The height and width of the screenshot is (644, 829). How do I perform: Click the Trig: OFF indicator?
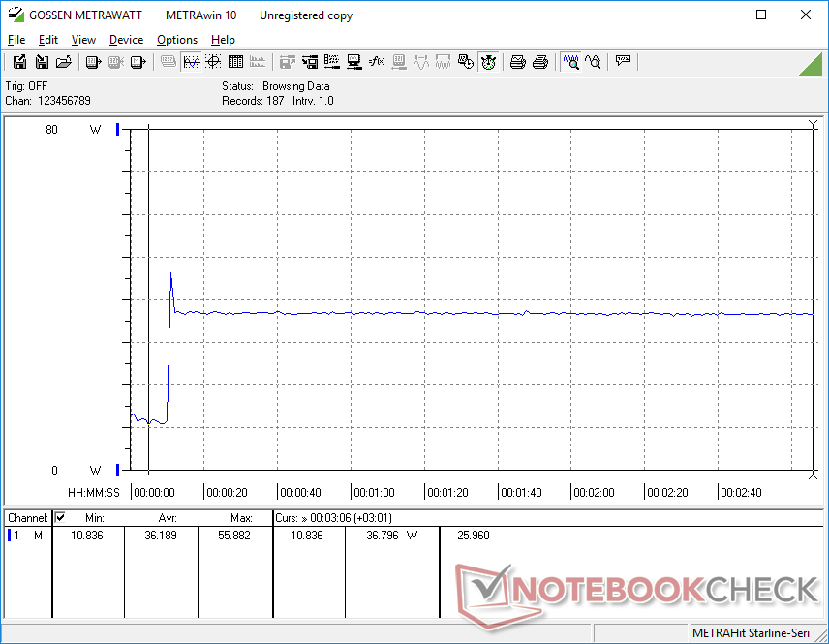click(x=26, y=85)
